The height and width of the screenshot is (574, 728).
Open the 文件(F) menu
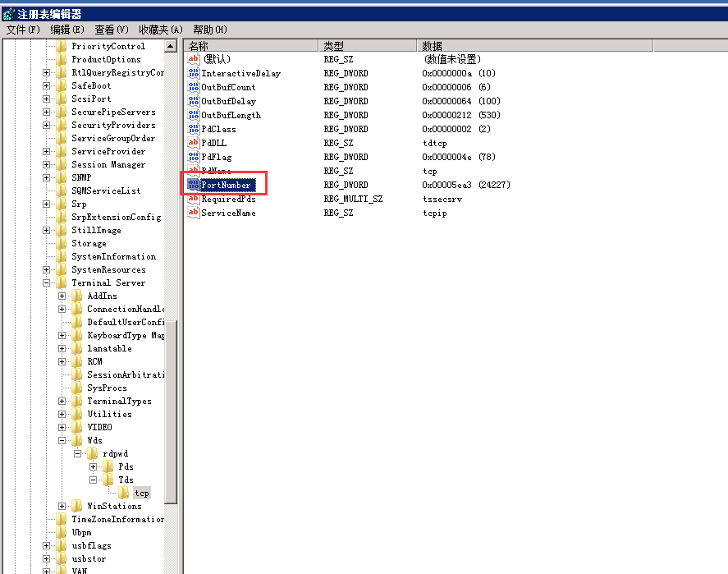(x=23, y=30)
